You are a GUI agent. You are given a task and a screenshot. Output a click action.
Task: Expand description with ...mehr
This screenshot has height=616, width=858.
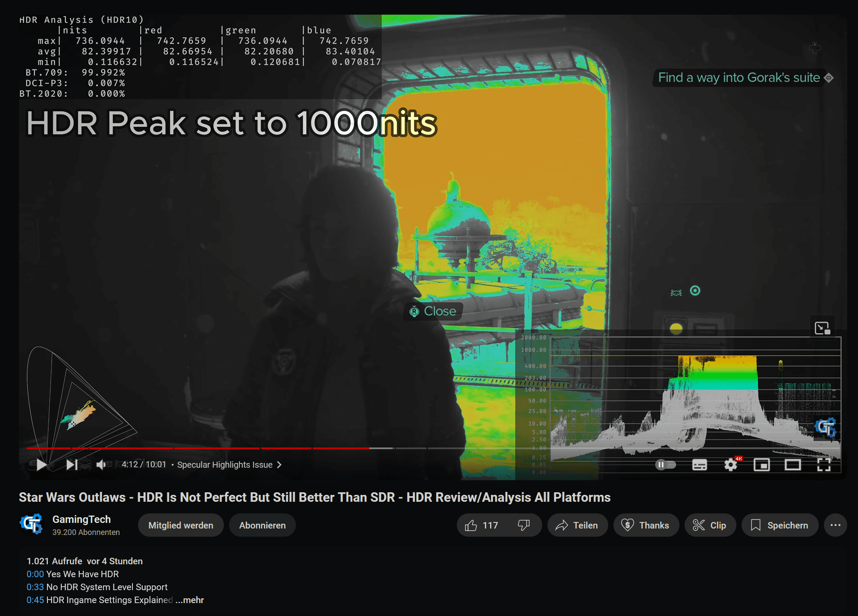click(190, 600)
